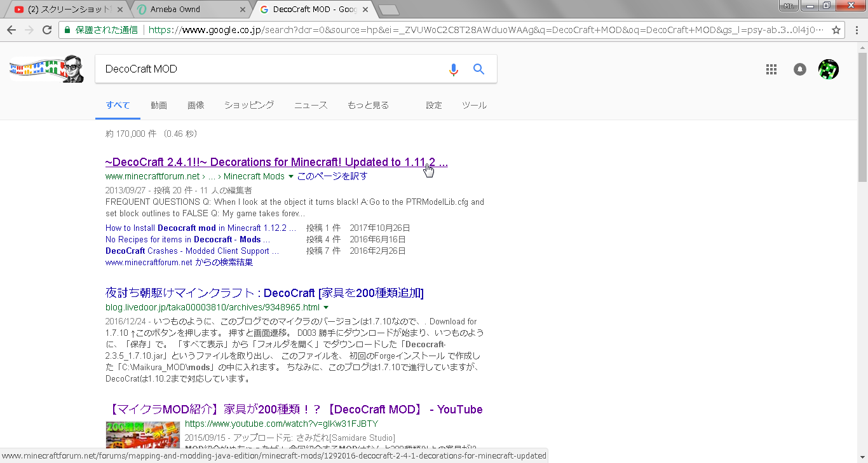Open Google notifications bell icon
868x463 pixels.
pos(800,69)
